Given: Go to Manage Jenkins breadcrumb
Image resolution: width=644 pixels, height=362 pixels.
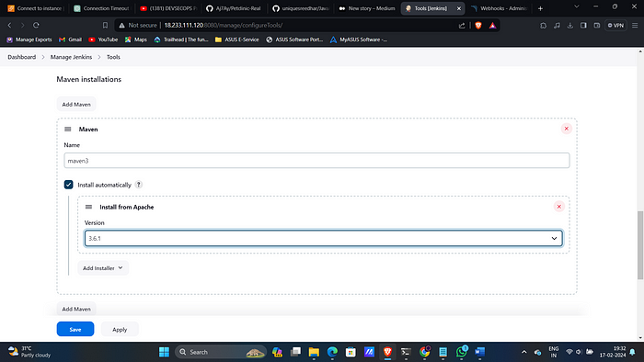Looking at the screenshot, I should click(x=71, y=57).
